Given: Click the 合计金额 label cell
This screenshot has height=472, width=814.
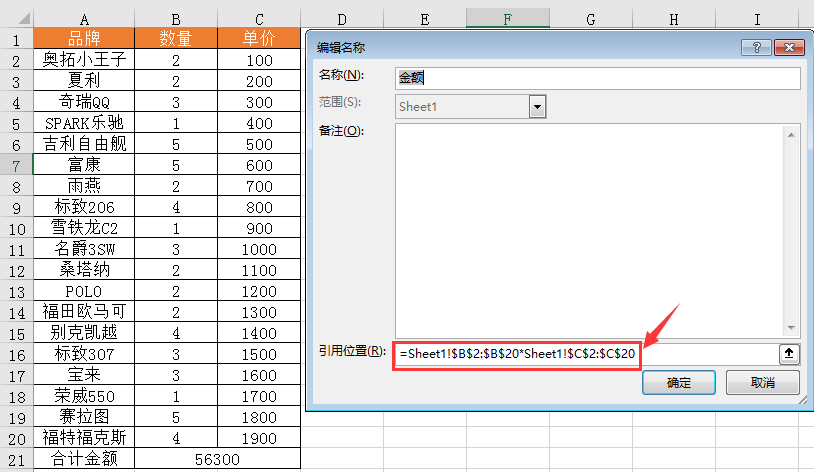Looking at the screenshot, I should [x=84, y=459].
